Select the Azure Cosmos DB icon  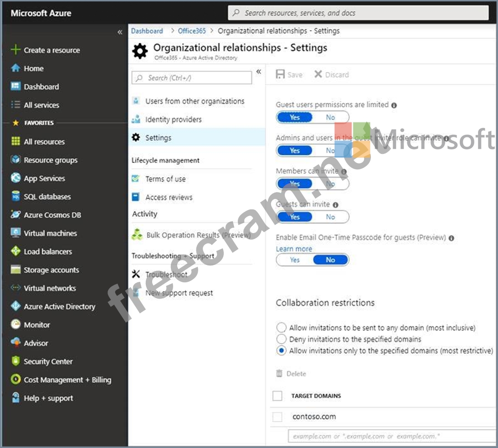point(15,215)
